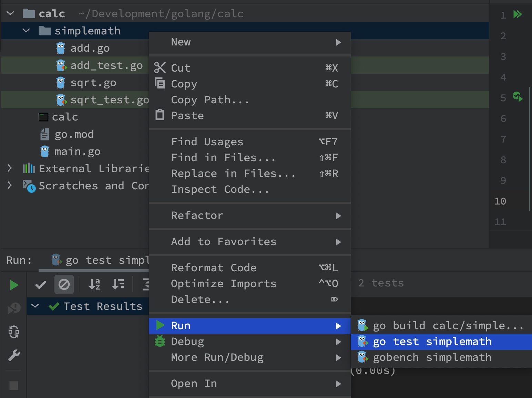The image size is (532, 398).
Task: Choose Delete... from context menu
Action: point(250,299)
